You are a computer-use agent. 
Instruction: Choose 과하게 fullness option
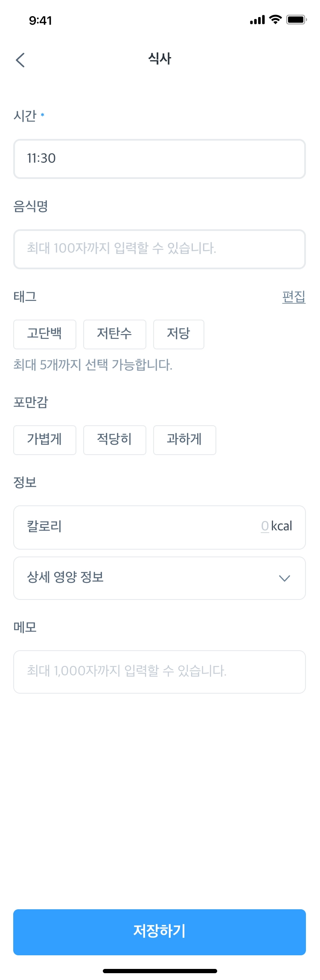pyautogui.click(x=184, y=440)
